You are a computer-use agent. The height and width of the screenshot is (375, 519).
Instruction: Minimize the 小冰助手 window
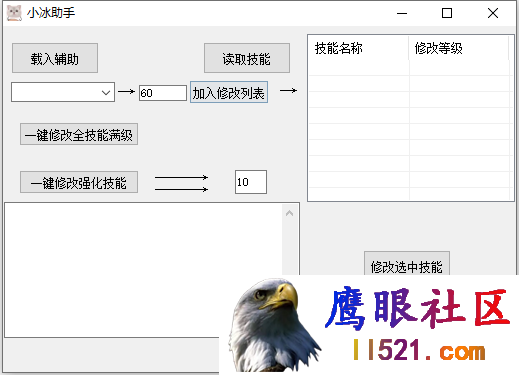402,13
